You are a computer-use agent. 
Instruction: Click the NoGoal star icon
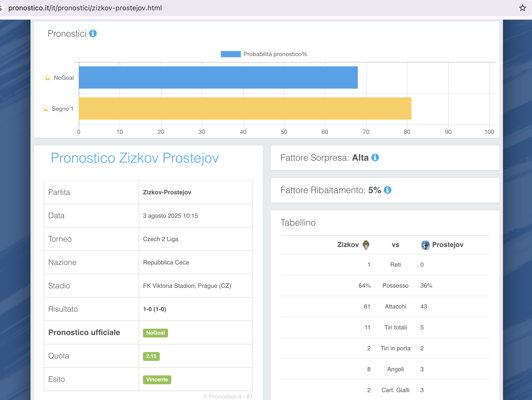click(48, 78)
